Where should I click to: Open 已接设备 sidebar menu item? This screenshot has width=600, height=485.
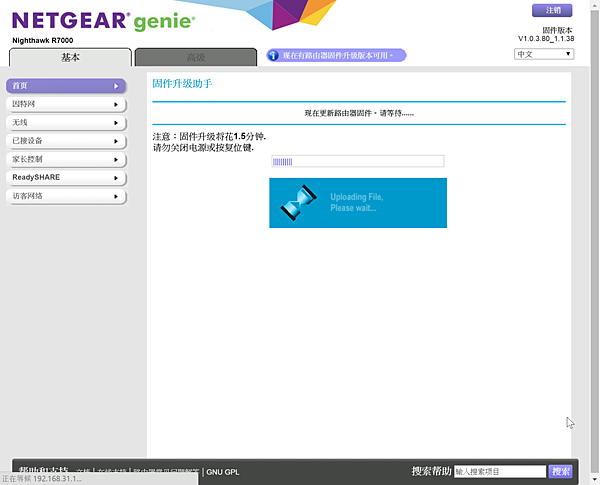66,141
